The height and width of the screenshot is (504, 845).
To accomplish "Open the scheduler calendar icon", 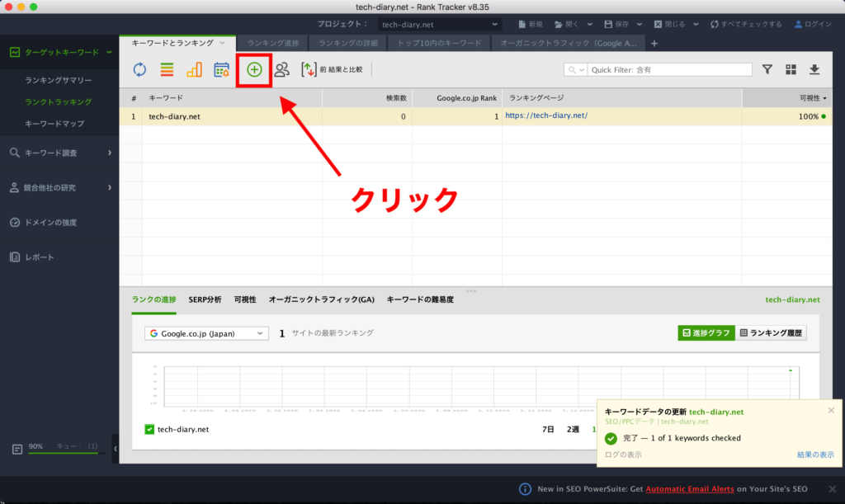I will pyautogui.click(x=221, y=69).
